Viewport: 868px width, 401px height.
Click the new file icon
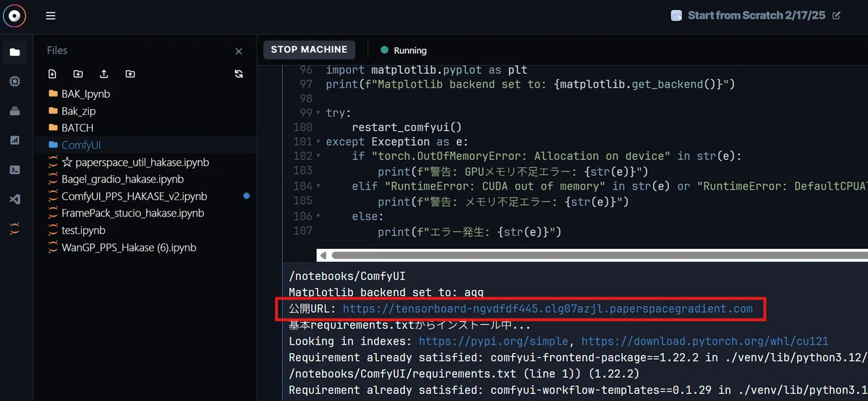click(x=52, y=74)
